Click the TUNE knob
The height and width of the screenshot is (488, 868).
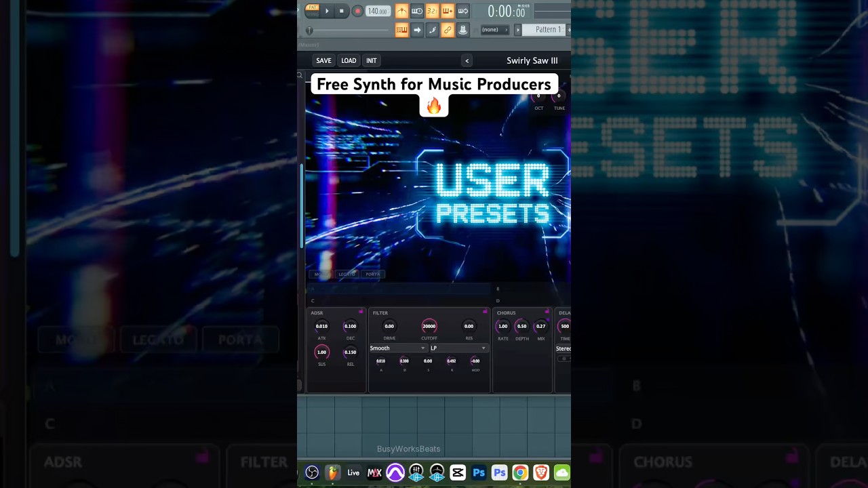coord(559,97)
